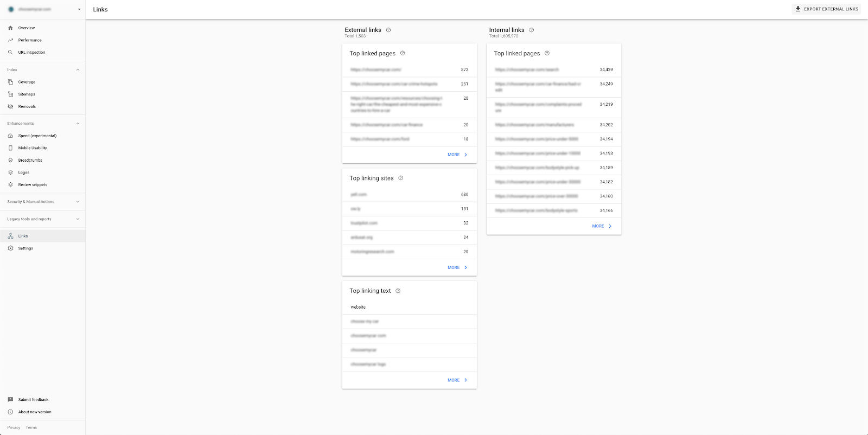Click About new version in the sidebar

pos(43,412)
